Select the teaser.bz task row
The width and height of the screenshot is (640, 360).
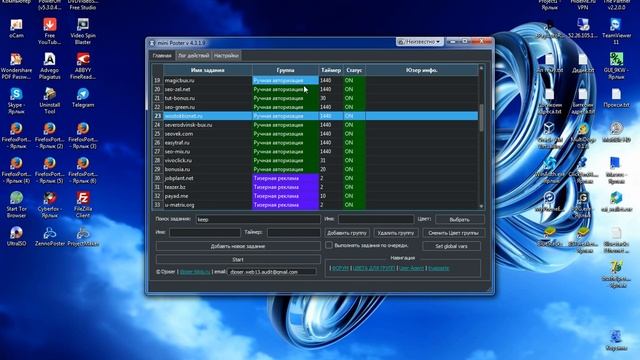pos(320,187)
